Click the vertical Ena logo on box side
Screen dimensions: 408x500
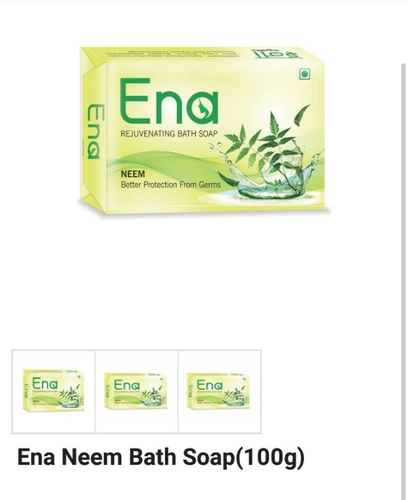point(95,132)
